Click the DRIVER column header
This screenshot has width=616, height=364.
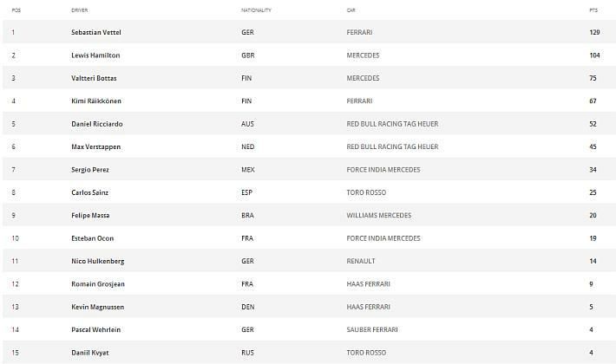[x=79, y=10]
